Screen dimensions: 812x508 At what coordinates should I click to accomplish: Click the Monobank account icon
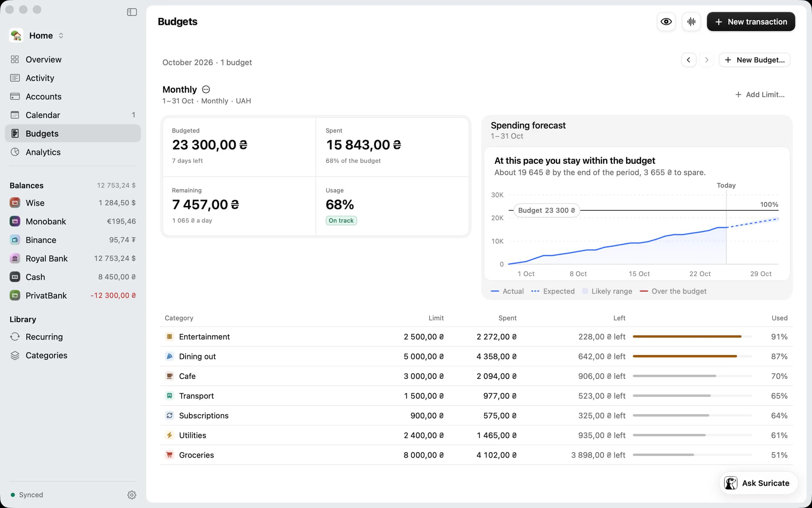point(15,221)
